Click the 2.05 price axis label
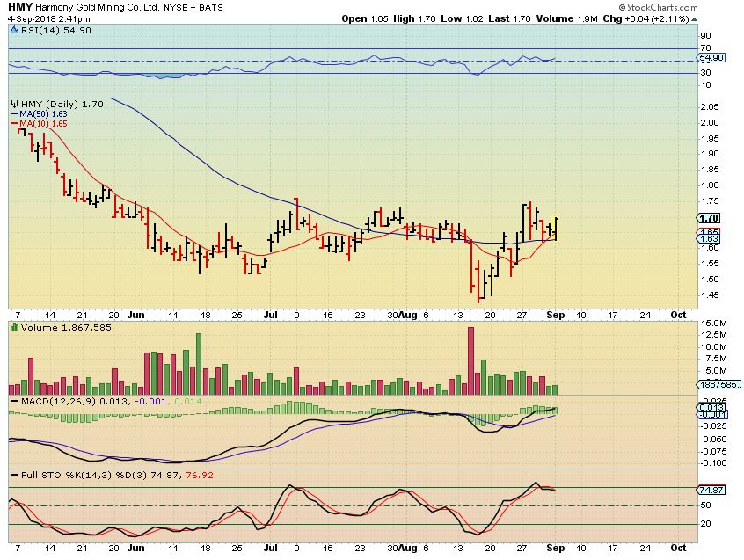The width and height of the screenshot is (744, 560). point(710,107)
